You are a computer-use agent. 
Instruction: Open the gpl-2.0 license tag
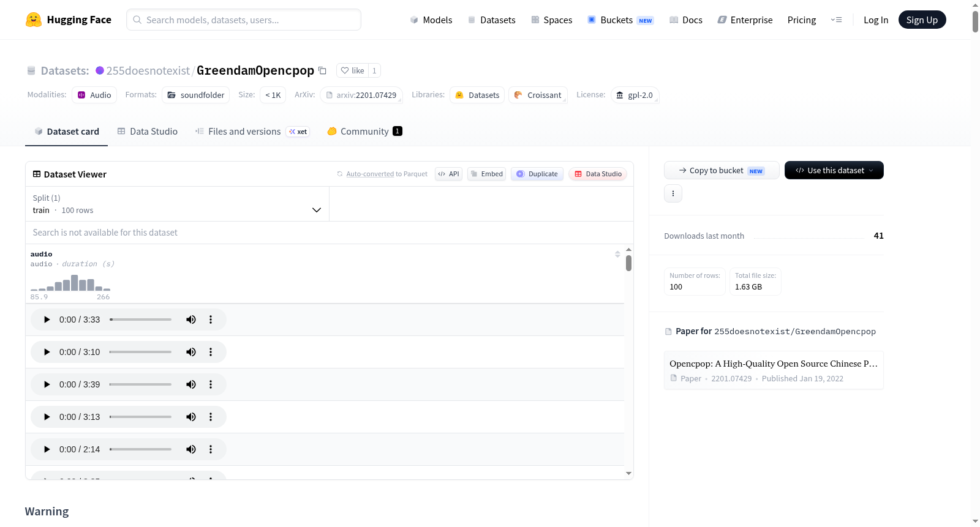click(x=635, y=95)
